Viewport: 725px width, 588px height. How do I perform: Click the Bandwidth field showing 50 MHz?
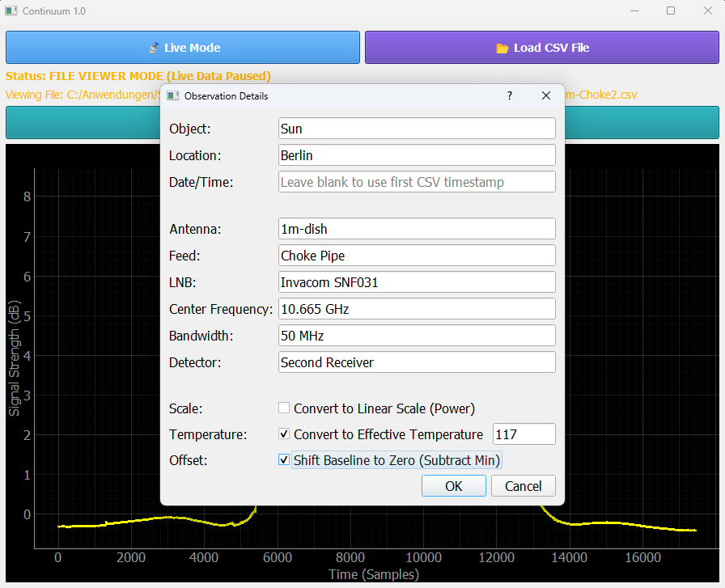pyautogui.click(x=417, y=336)
